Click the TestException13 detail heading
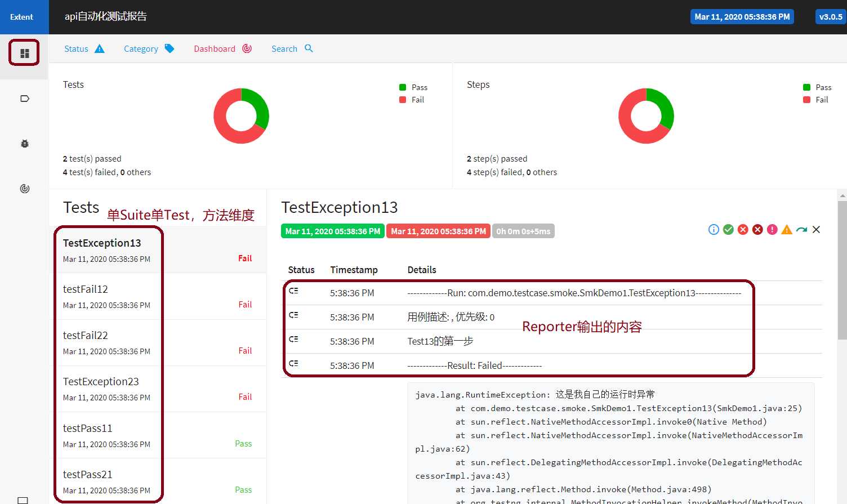 point(340,207)
